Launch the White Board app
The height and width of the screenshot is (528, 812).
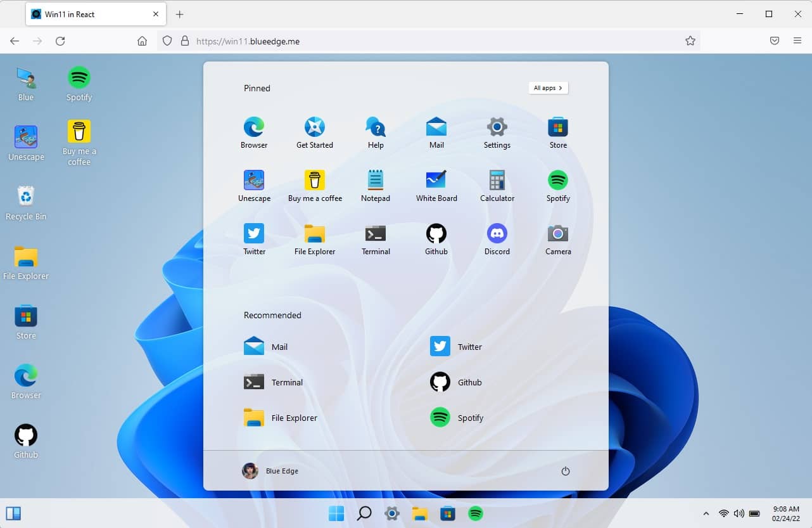436,186
